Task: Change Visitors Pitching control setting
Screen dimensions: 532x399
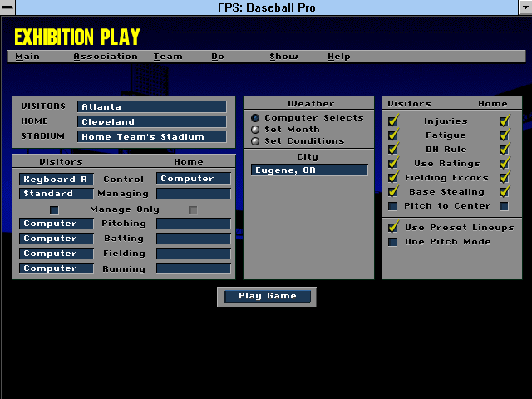Action: point(57,224)
